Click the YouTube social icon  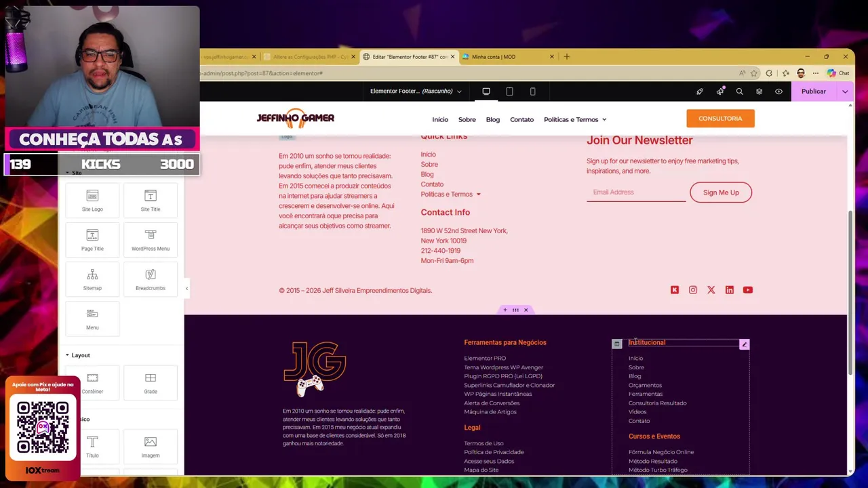pyautogui.click(x=747, y=290)
